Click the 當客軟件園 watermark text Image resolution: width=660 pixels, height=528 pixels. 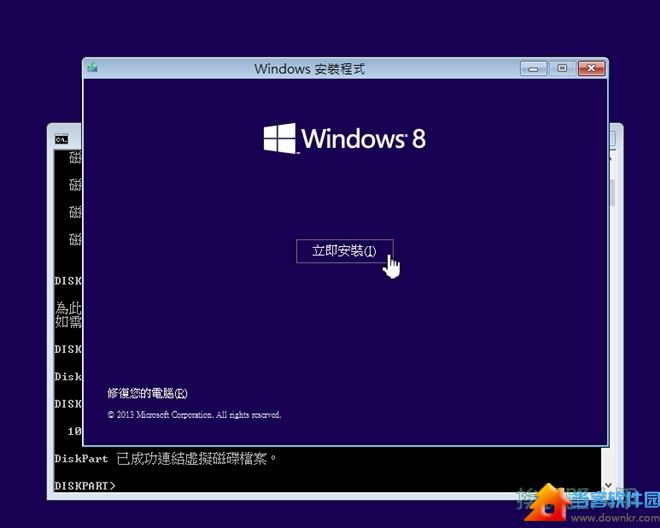(x=613, y=497)
